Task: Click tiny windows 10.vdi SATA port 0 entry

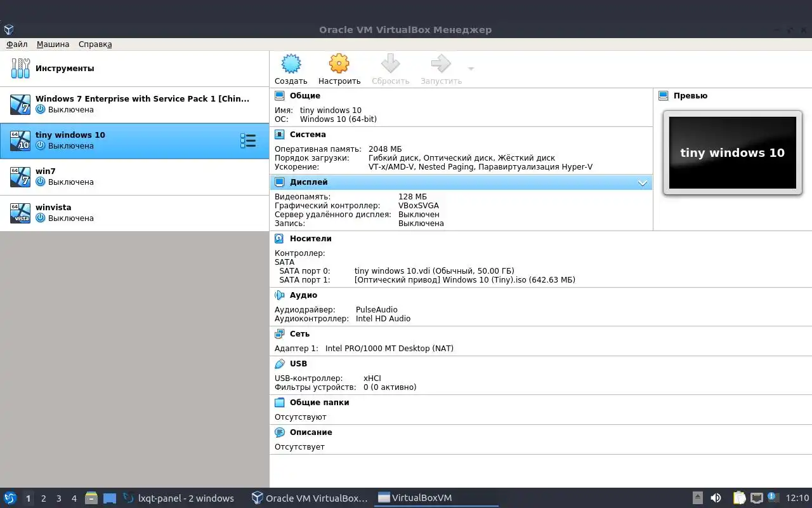Action: pyautogui.click(x=434, y=271)
